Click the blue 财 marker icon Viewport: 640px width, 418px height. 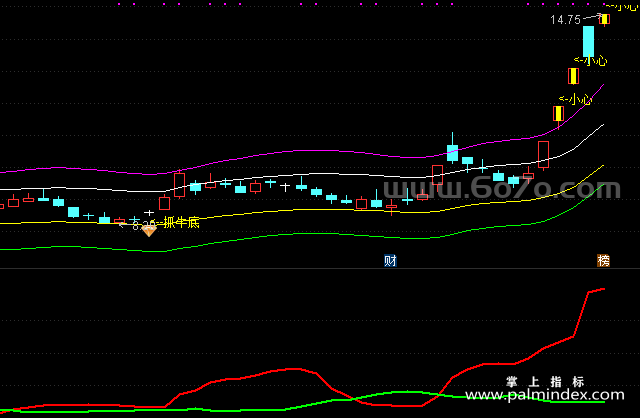click(390, 260)
